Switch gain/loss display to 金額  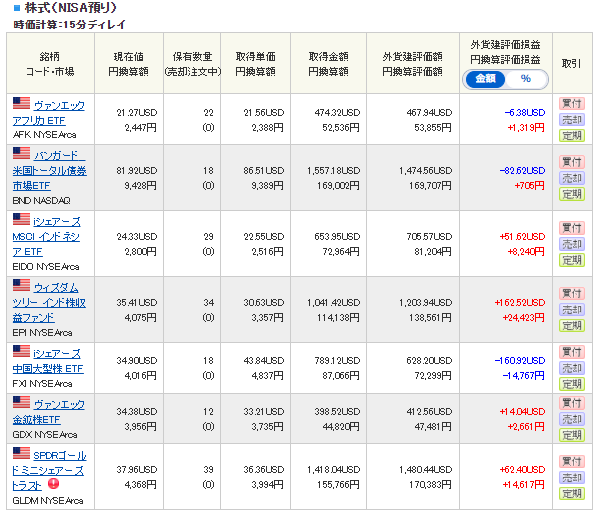point(485,79)
